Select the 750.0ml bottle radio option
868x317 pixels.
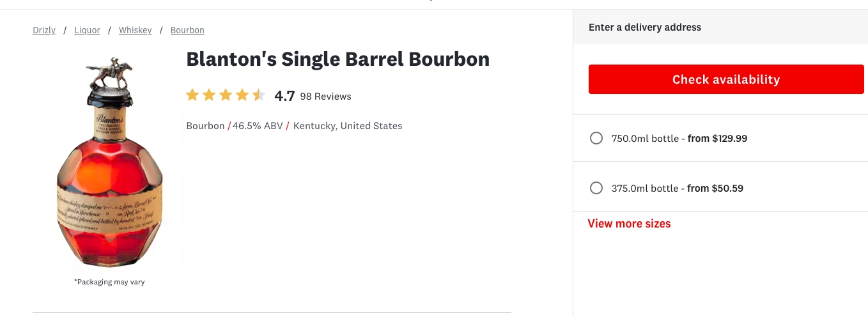click(x=596, y=138)
